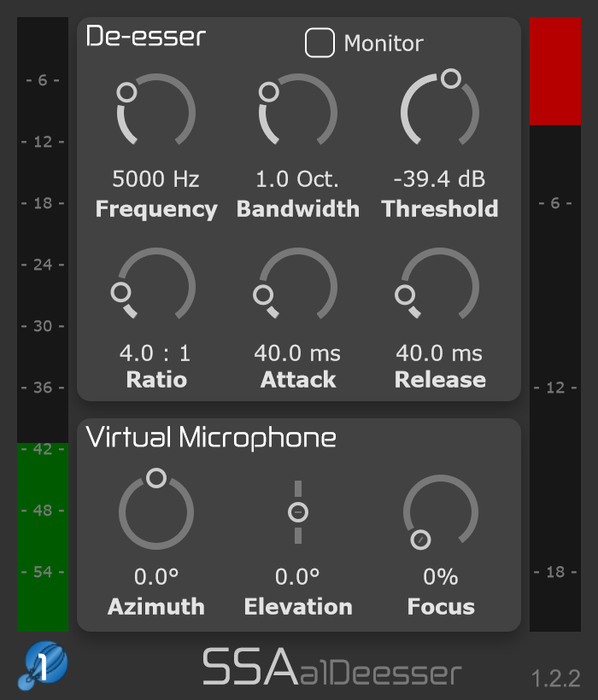Viewport: 598px width, 700px height.
Task: Click the Attack label
Action: [298, 380]
